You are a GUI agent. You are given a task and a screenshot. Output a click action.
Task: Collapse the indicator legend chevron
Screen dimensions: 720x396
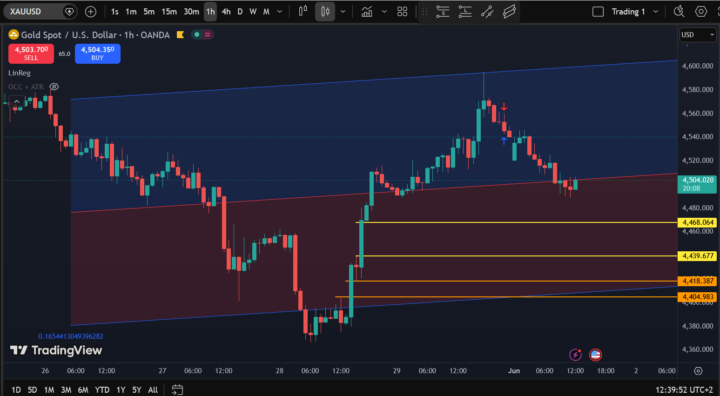[x=16, y=102]
